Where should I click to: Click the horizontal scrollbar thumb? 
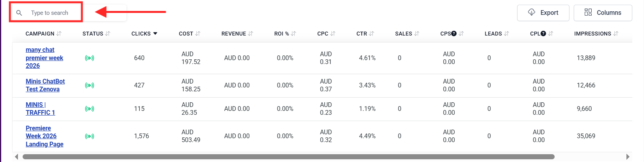(x=288, y=157)
